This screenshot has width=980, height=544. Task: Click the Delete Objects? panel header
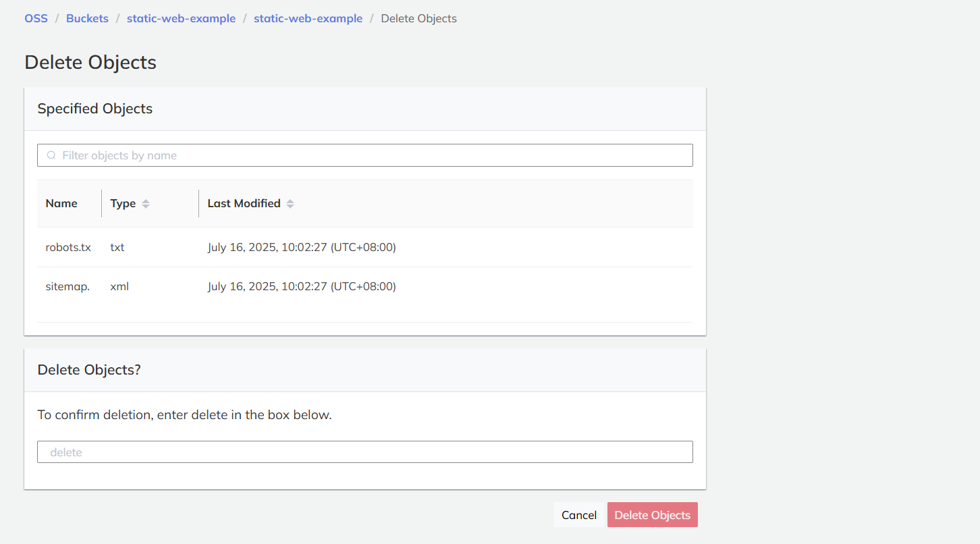[89, 370]
